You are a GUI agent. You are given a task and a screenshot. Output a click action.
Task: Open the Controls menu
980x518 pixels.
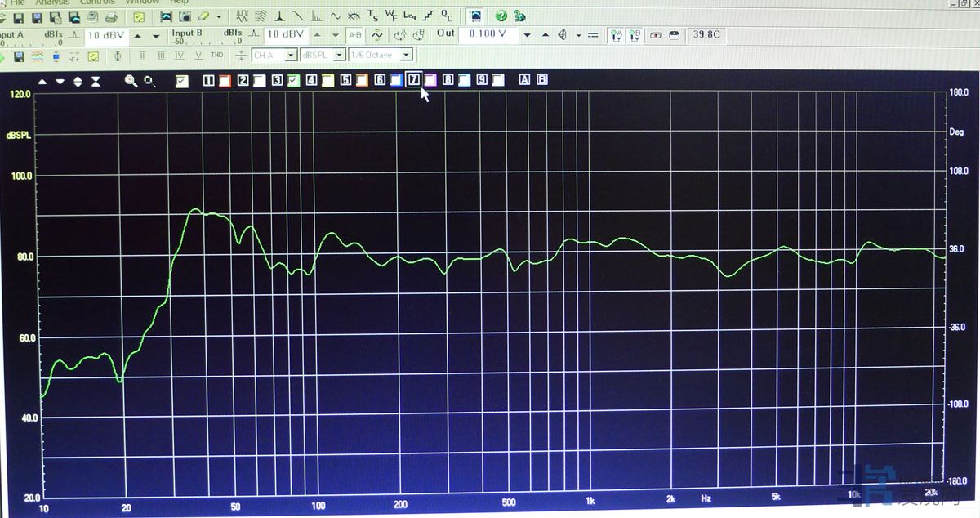tap(97, 2)
